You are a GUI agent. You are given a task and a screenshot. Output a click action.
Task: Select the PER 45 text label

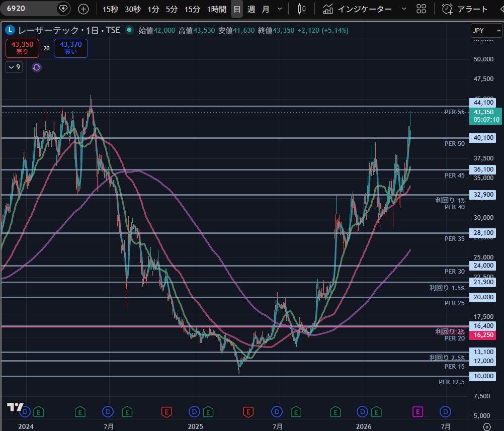[x=454, y=176]
